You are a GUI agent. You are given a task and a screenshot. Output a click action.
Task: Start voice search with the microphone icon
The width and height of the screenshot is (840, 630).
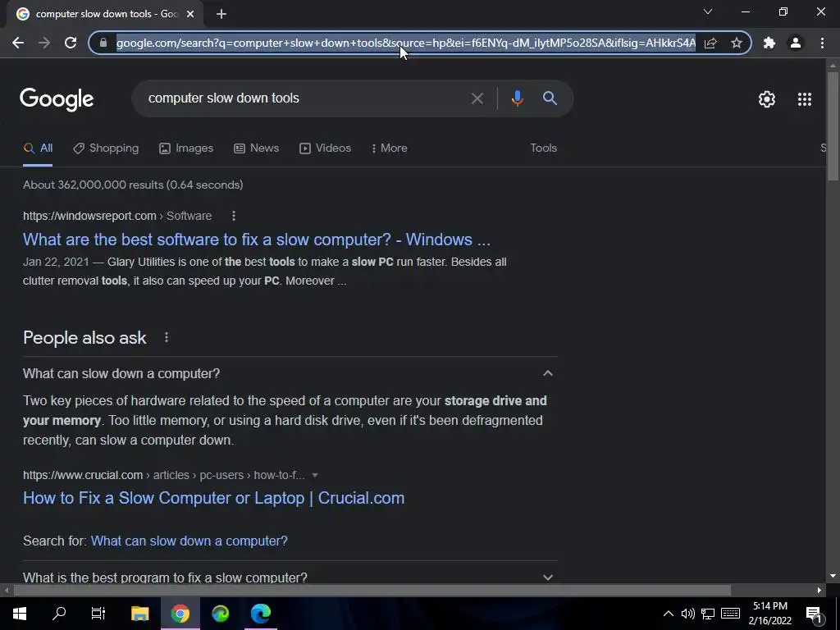517,98
